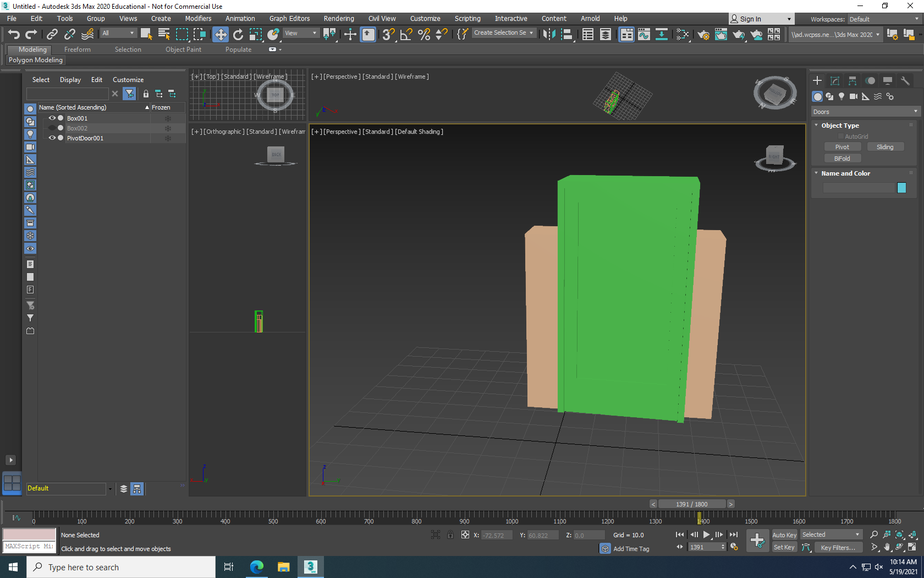Select the Select and Link tool

[x=52, y=35]
